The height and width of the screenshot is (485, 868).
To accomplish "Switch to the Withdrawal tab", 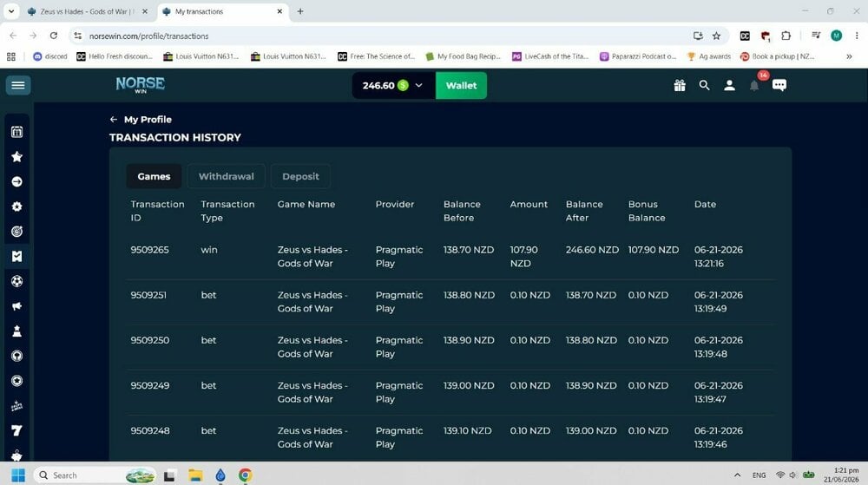I will point(226,176).
